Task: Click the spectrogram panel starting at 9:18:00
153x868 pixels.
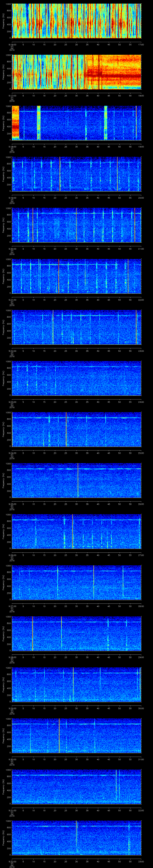Action: click(76, 123)
